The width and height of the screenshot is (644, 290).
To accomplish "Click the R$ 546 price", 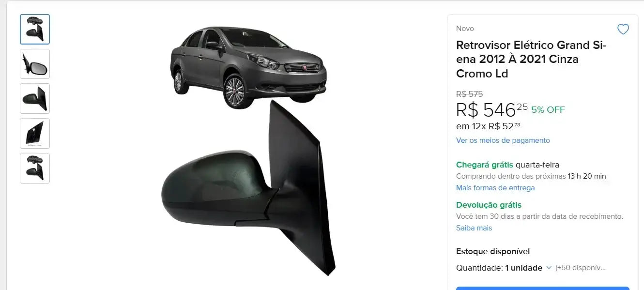I will coord(491,110).
